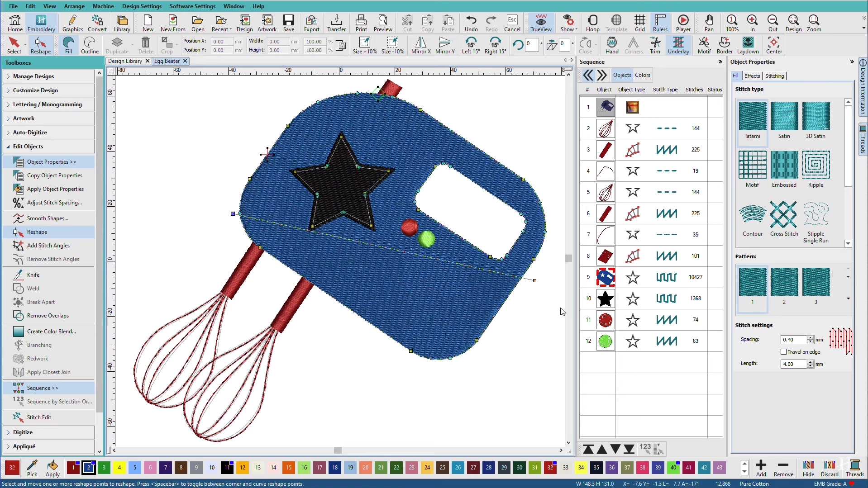Open the Design Settings menu
Image resolution: width=868 pixels, height=488 pixels.
click(x=142, y=6)
